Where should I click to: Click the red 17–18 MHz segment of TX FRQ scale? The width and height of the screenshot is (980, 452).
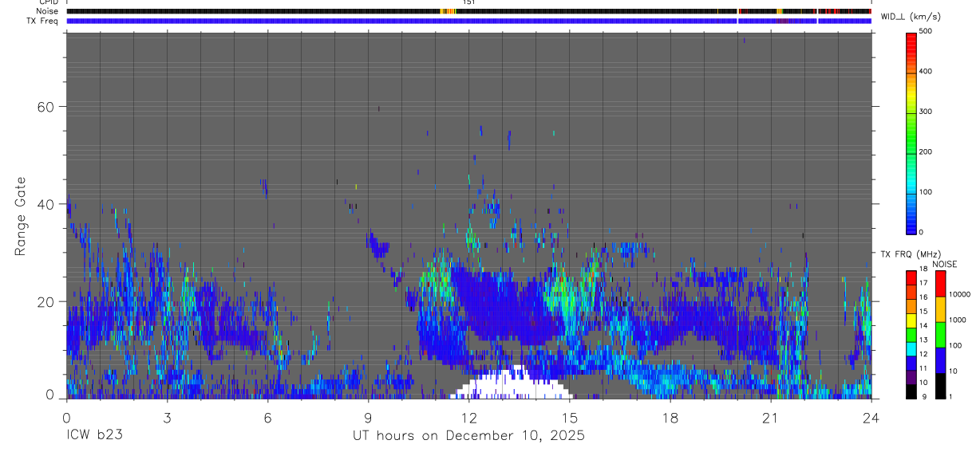[911, 276]
